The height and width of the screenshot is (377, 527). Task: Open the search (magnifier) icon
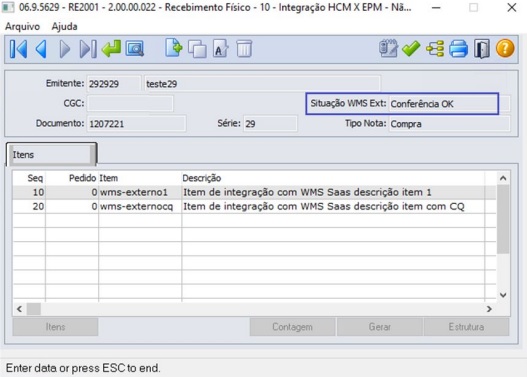click(135, 49)
